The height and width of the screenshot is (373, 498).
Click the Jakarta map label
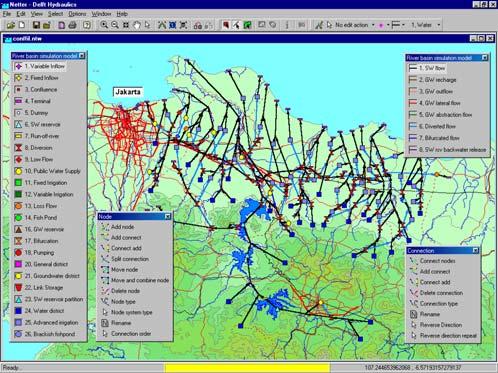128,92
